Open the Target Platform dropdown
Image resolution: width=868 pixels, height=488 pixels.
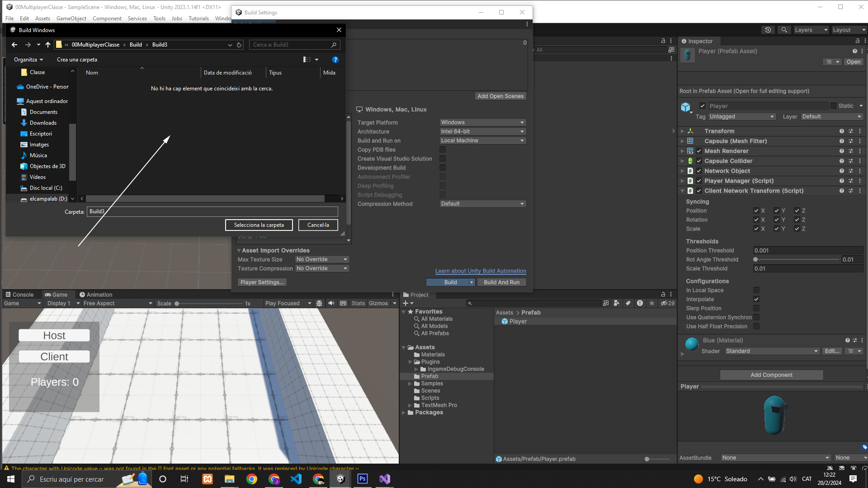pos(482,122)
